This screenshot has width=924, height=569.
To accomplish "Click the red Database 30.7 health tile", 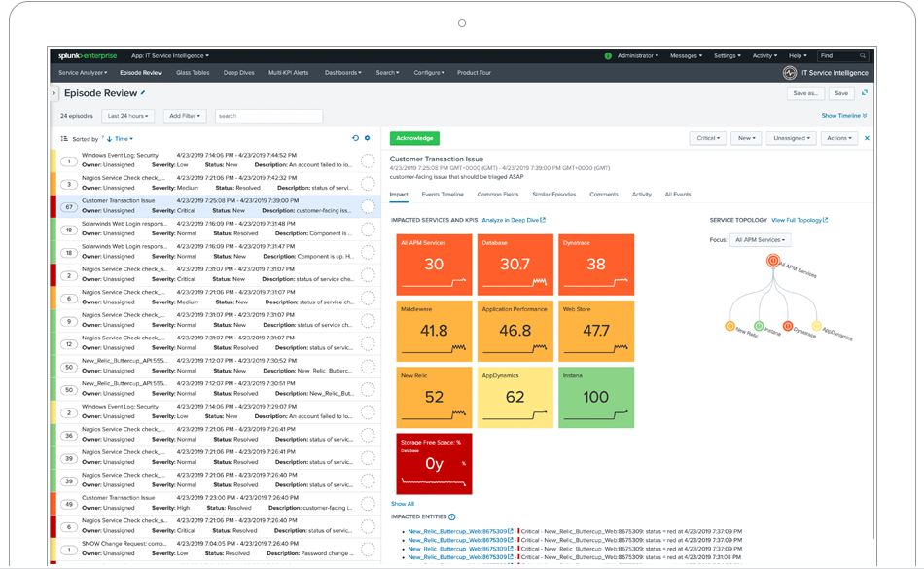I will coord(515,266).
